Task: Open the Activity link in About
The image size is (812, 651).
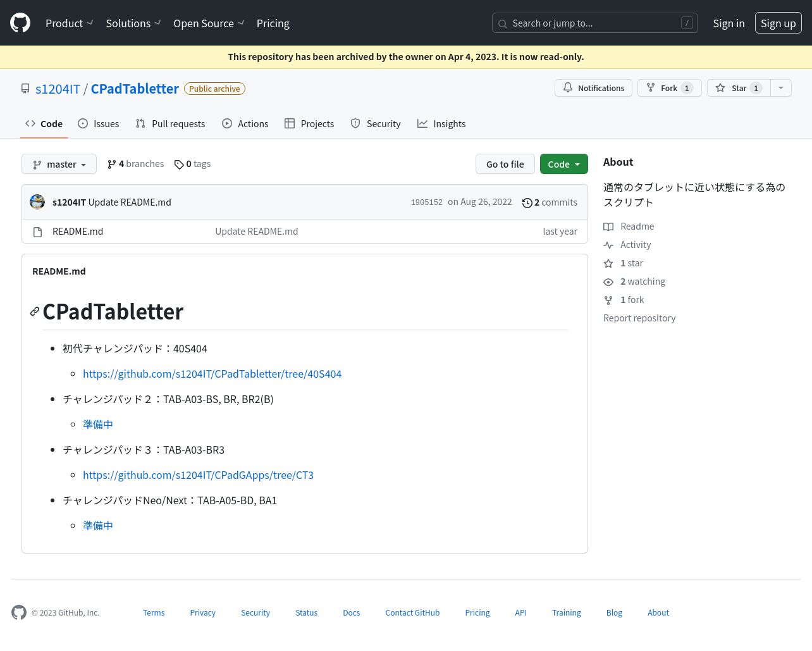Action: pos(627,245)
